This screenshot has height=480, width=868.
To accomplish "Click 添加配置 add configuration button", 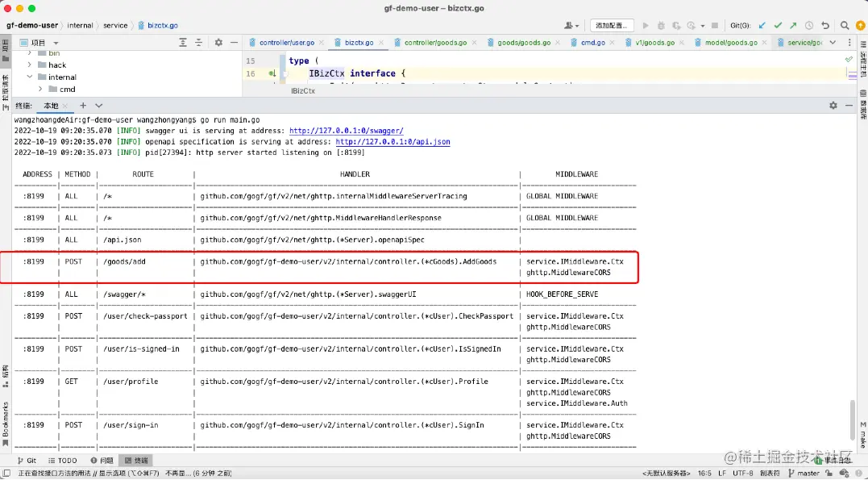I will [x=611, y=26].
